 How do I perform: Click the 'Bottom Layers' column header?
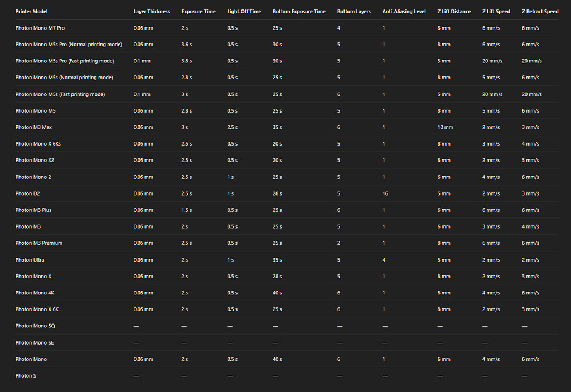click(x=354, y=11)
